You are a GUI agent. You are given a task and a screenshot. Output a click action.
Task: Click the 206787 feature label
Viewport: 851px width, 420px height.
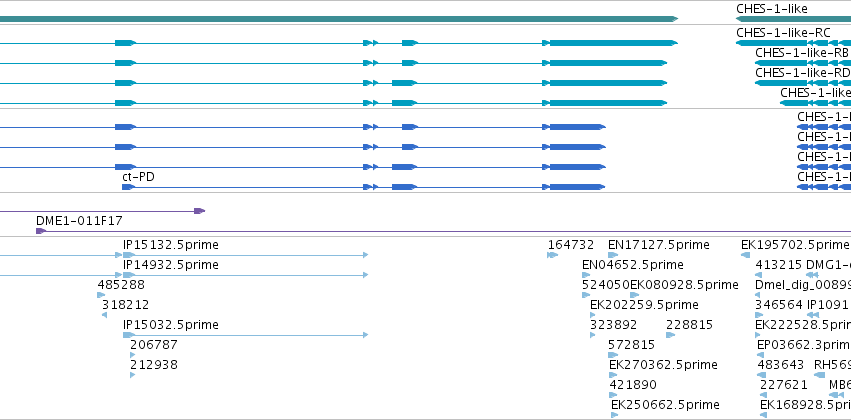[154, 345]
